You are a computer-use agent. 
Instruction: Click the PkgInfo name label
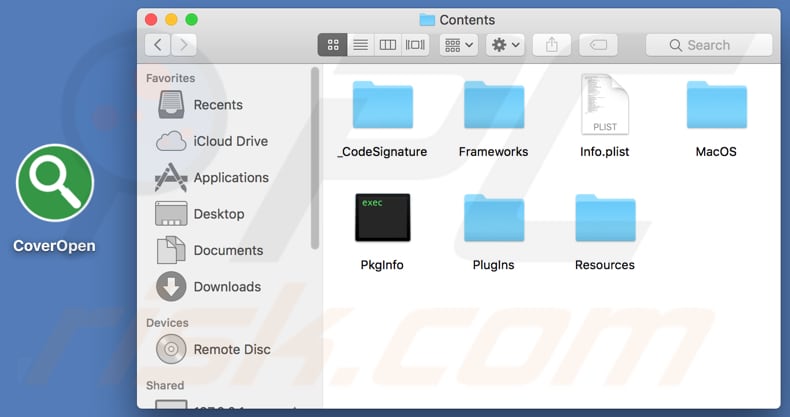pyautogui.click(x=382, y=265)
